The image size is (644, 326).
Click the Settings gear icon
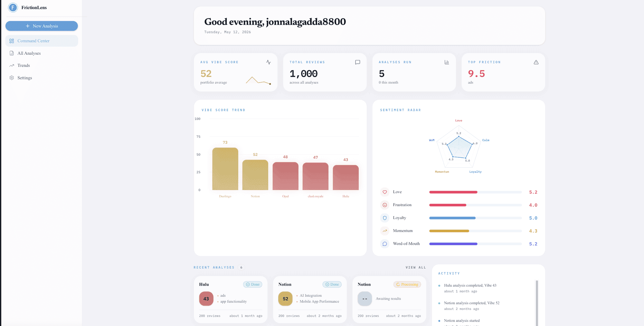tap(12, 78)
